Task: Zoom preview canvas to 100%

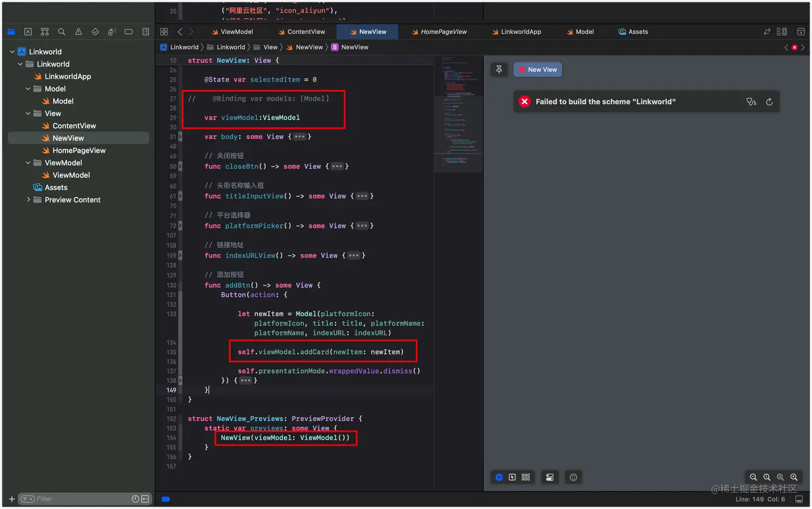Action: 767,477
